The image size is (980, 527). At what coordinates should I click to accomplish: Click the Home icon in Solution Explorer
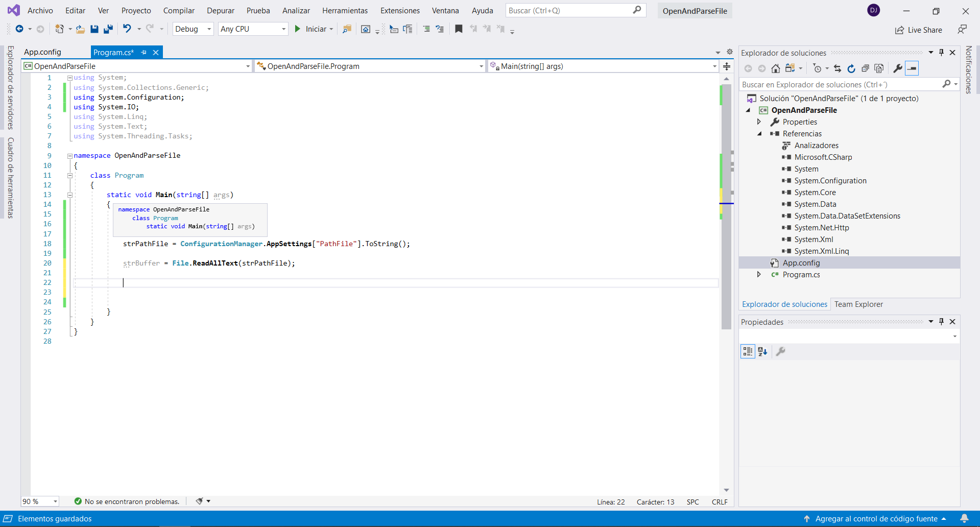(x=775, y=68)
